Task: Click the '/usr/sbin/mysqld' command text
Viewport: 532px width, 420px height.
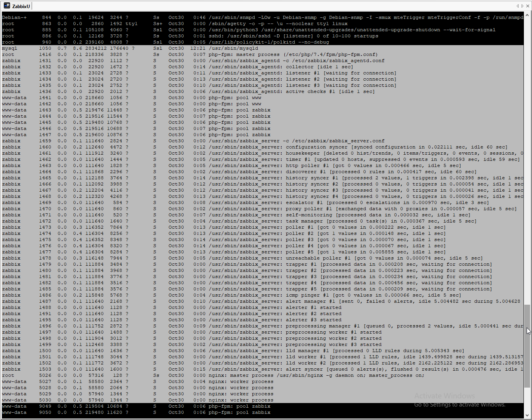Action: click(233, 48)
